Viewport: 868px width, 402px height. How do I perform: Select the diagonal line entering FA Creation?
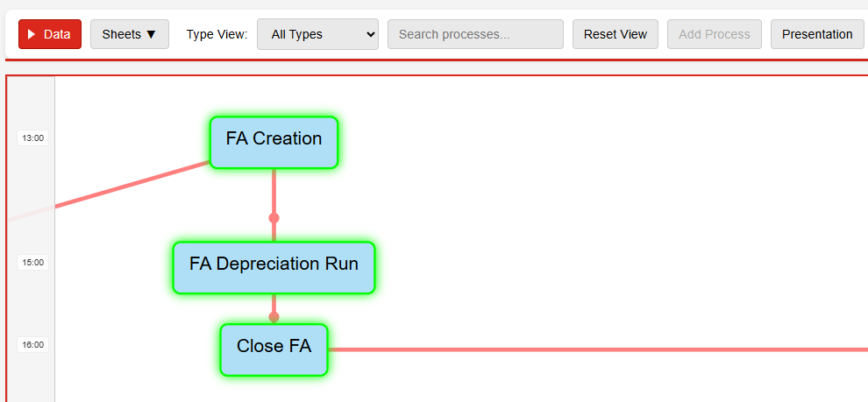click(132, 185)
